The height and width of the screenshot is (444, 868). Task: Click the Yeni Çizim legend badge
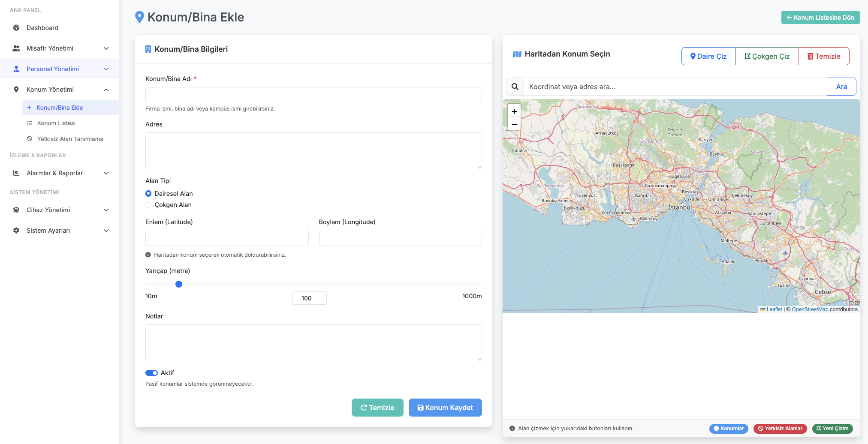[x=832, y=429]
